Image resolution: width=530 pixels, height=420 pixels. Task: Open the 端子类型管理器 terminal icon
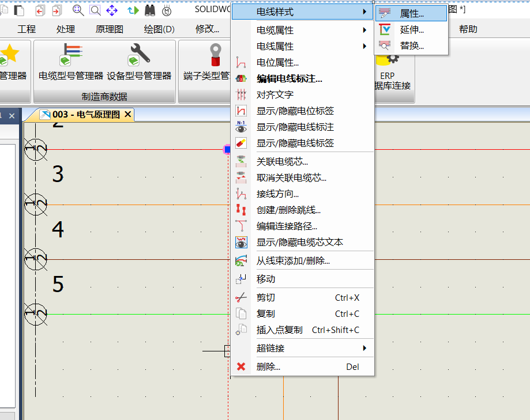pos(215,62)
